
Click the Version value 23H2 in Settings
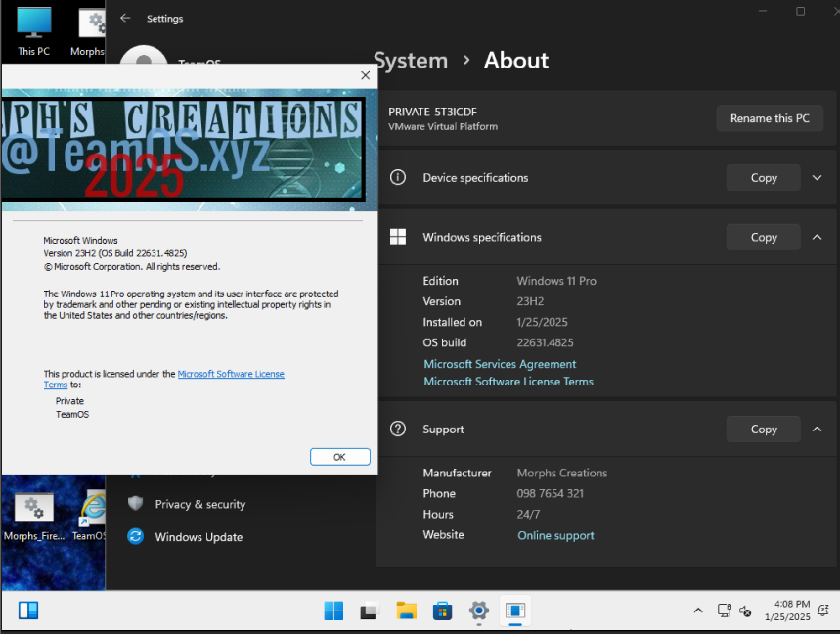coord(530,301)
